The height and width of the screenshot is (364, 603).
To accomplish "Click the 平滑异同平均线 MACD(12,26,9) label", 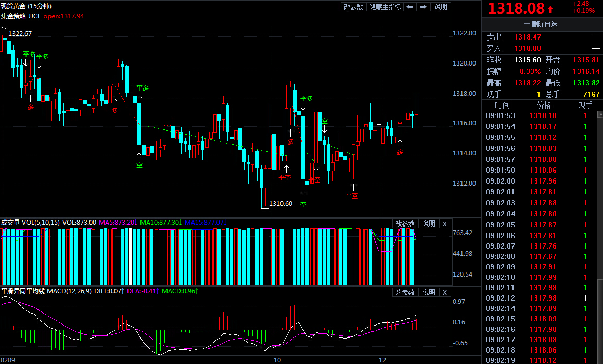I will click(46, 291).
